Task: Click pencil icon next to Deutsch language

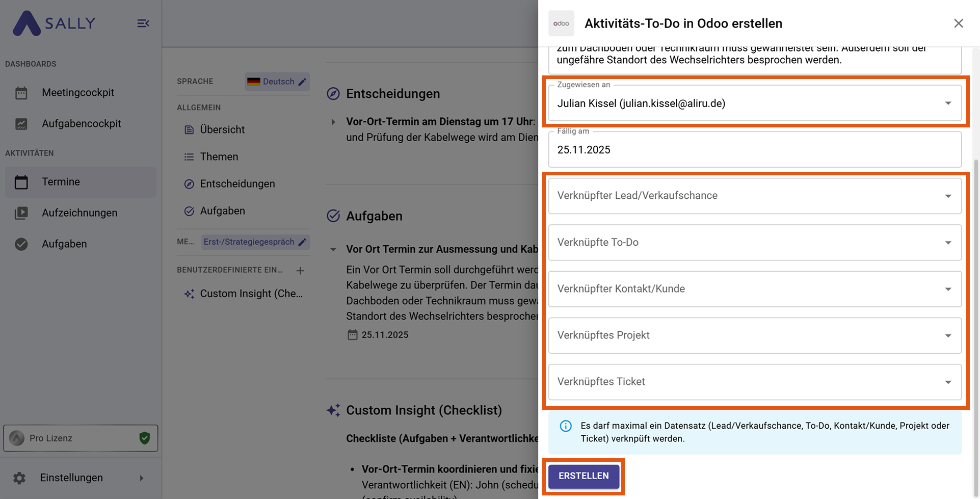Action: (302, 82)
